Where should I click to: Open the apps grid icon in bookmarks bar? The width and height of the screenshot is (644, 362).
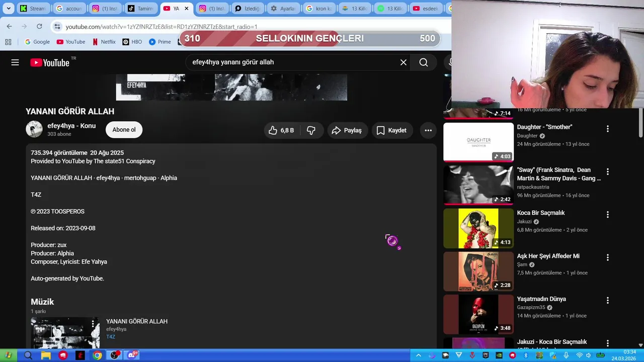(8, 42)
